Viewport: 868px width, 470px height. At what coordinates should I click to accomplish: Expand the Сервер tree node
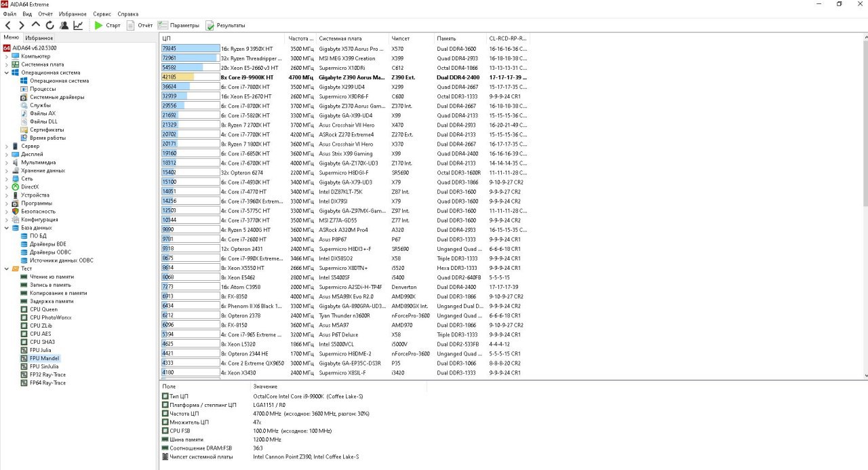(x=7, y=146)
